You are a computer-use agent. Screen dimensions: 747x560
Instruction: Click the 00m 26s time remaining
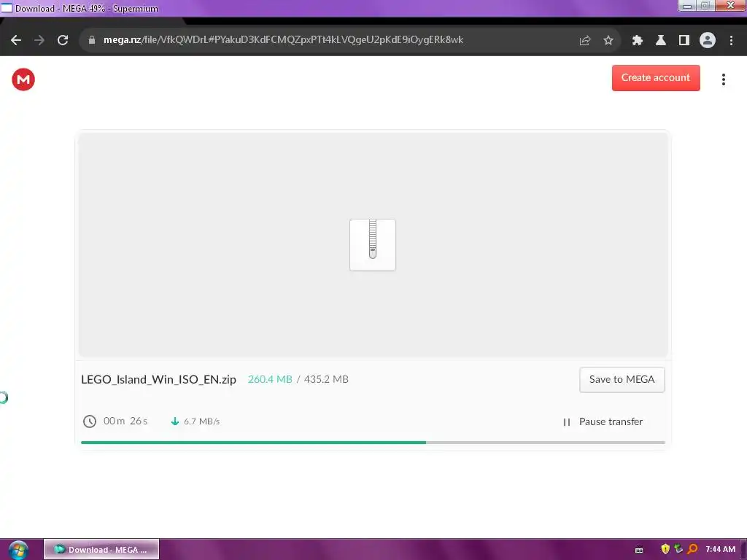click(x=125, y=421)
